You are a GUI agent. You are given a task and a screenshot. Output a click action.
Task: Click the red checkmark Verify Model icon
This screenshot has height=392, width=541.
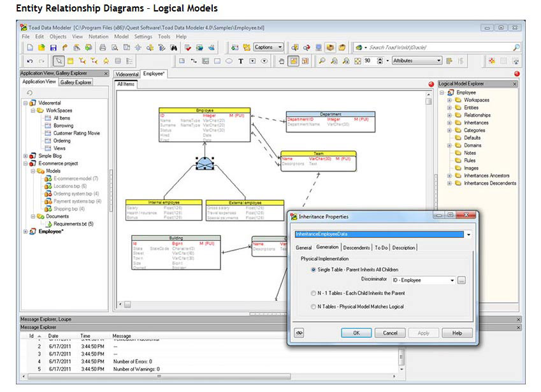pyautogui.click(x=188, y=48)
